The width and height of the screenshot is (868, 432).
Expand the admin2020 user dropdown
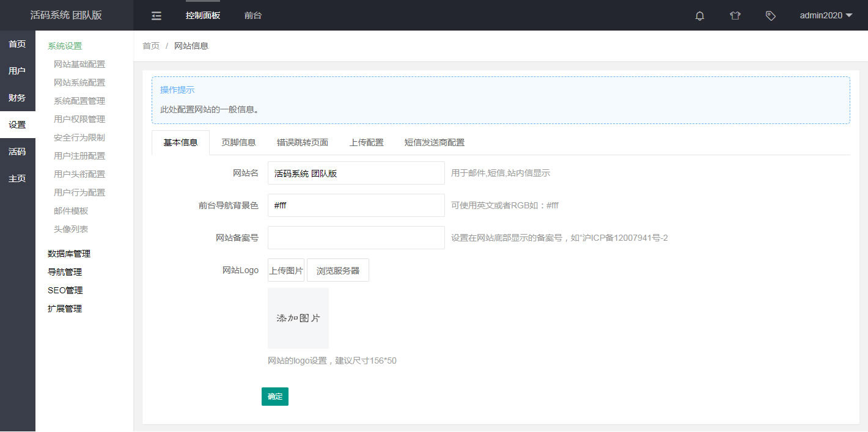(826, 15)
